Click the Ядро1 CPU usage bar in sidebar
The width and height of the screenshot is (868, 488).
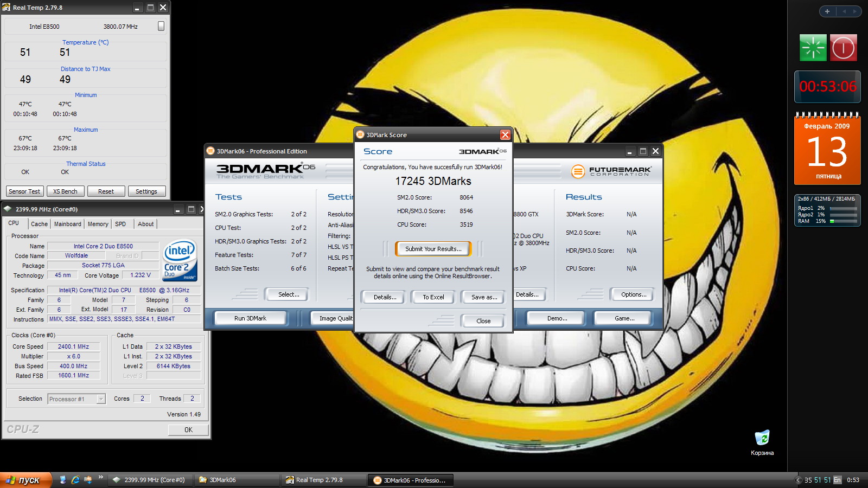coord(843,208)
